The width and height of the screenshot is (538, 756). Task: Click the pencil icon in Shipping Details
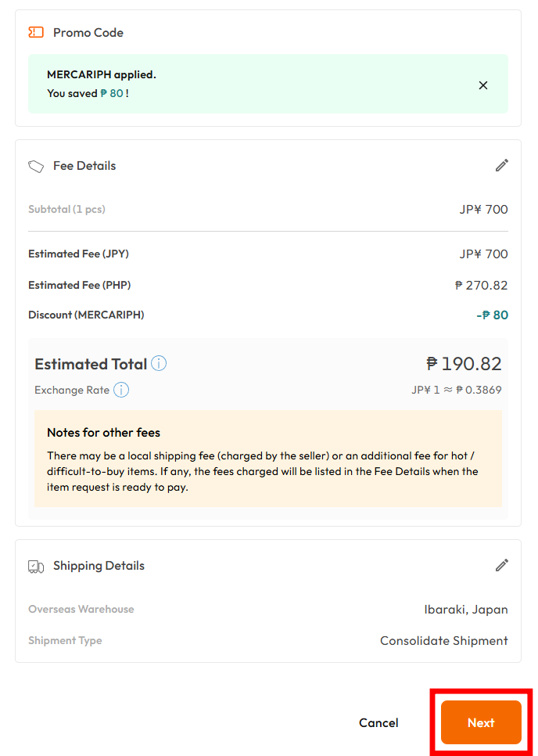click(x=501, y=565)
